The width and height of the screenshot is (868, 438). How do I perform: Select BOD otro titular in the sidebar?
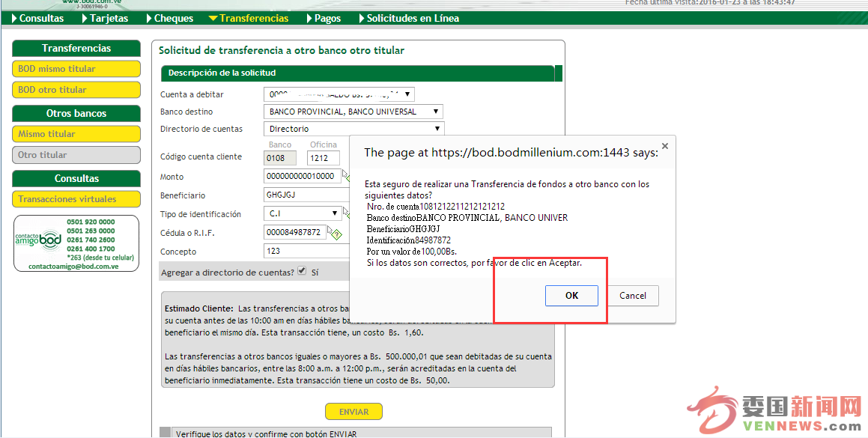coord(76,90)
